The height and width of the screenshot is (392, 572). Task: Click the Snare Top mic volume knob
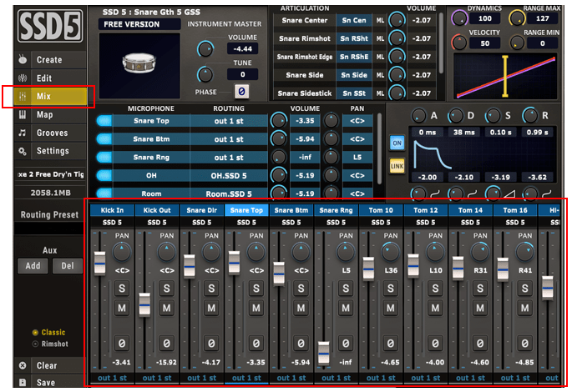279,120
